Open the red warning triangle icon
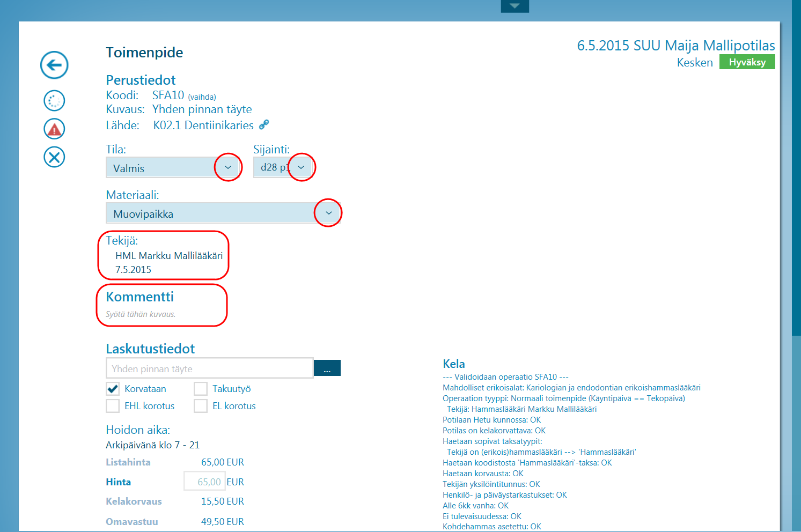This screenshot has height=532, width=801. click(x=54, y=129)
